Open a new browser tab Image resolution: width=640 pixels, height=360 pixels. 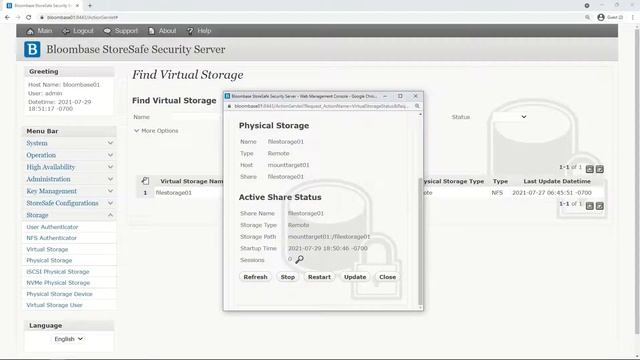coord(90,6)
